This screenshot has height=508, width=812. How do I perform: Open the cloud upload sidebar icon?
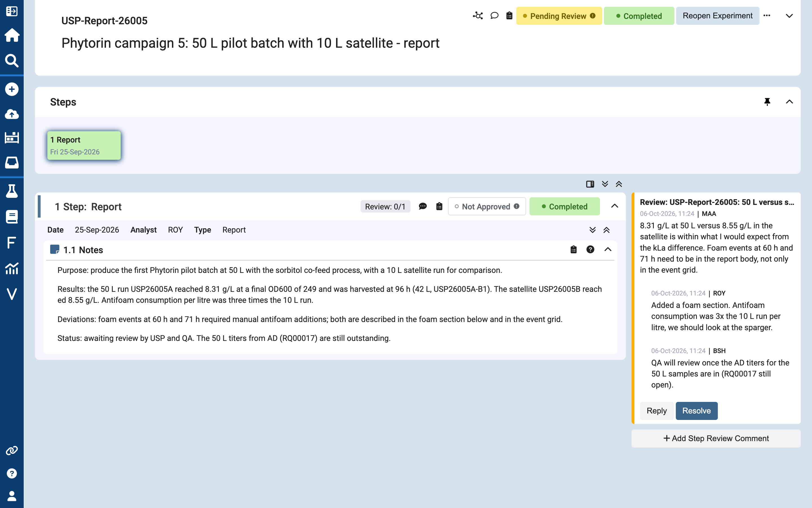(12, 114)
